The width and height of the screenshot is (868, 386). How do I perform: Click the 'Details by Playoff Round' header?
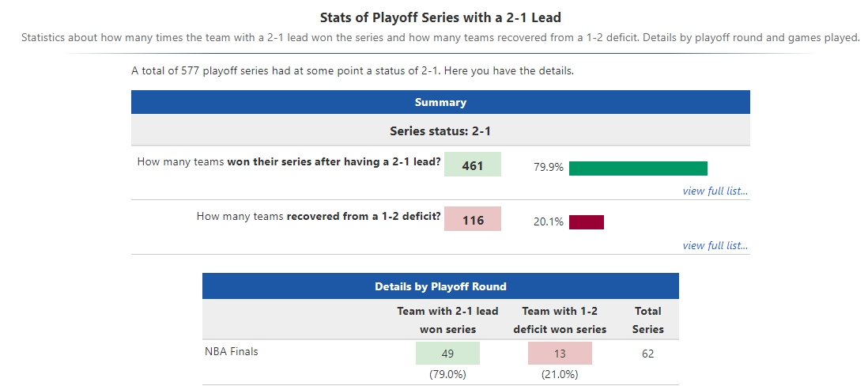click(440, 286)
